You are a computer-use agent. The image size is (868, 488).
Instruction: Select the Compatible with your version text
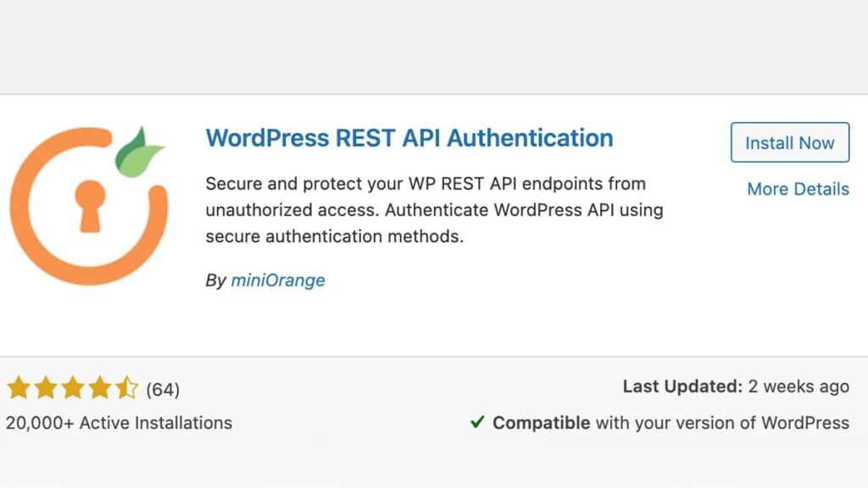(x=670, y=423)
